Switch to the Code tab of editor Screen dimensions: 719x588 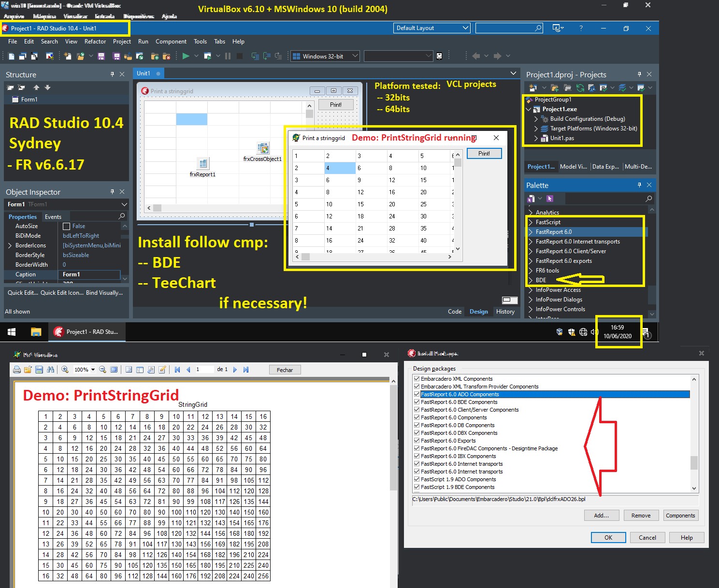point(455,312)
